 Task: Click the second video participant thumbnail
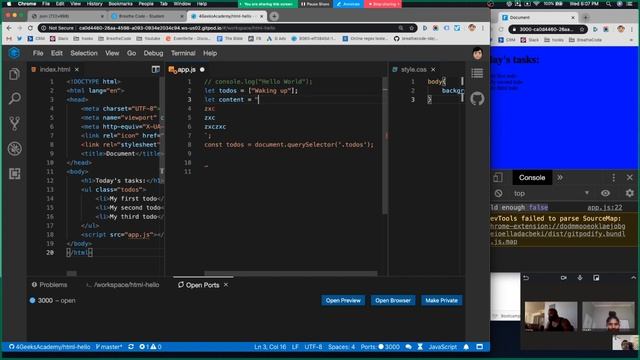608,316
